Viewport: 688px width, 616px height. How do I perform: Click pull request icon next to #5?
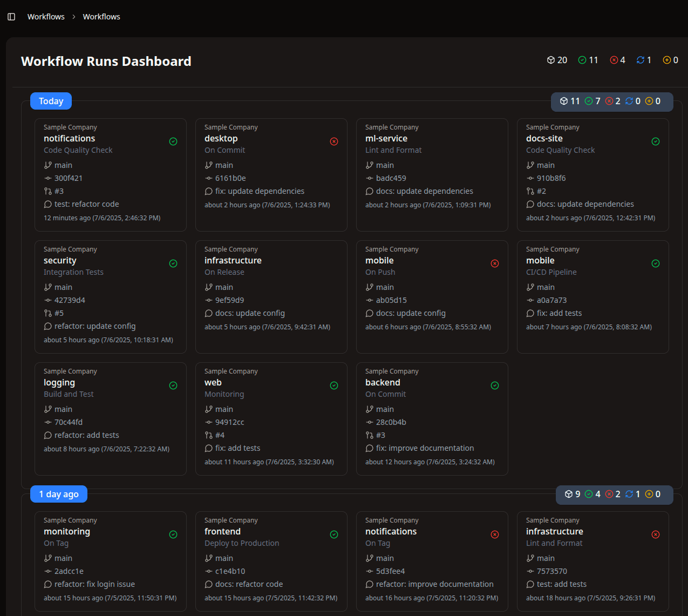pos(48,313)
